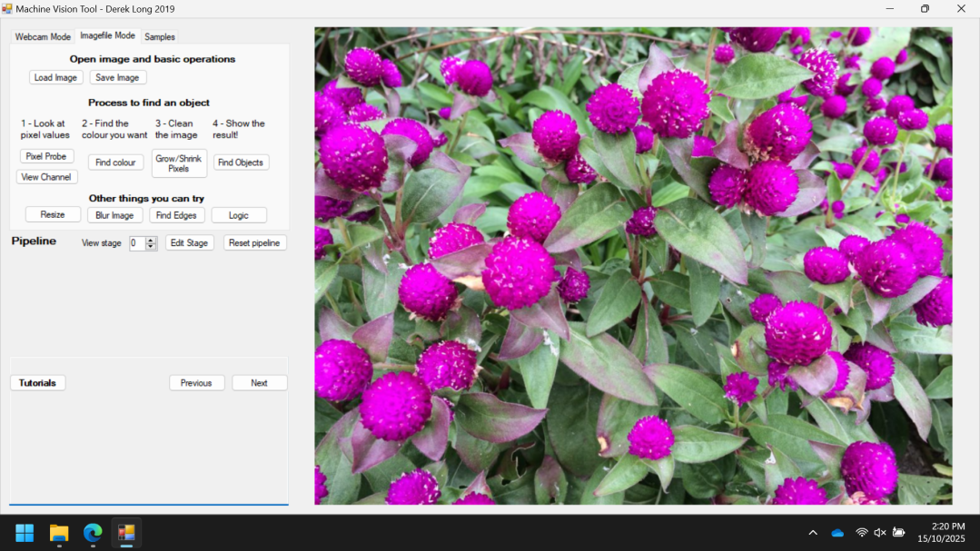
Task: Open the Samples tab
Action: click(160, 37)
